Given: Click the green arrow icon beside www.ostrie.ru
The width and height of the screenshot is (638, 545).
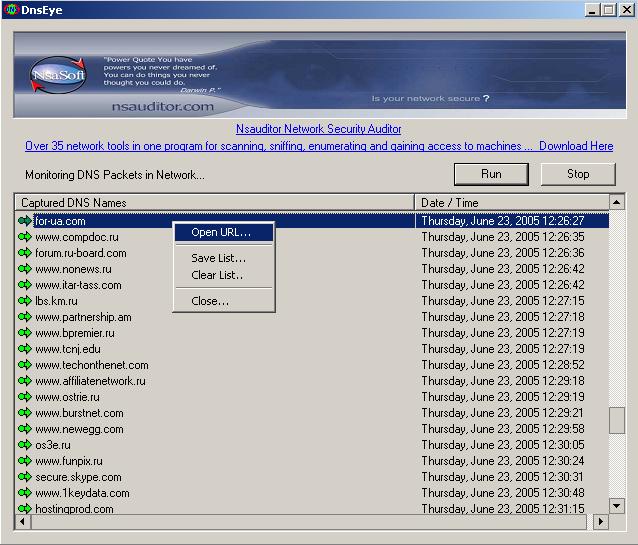Looking at the screenshot, I should pyautogui.click(x=25, y=397).
